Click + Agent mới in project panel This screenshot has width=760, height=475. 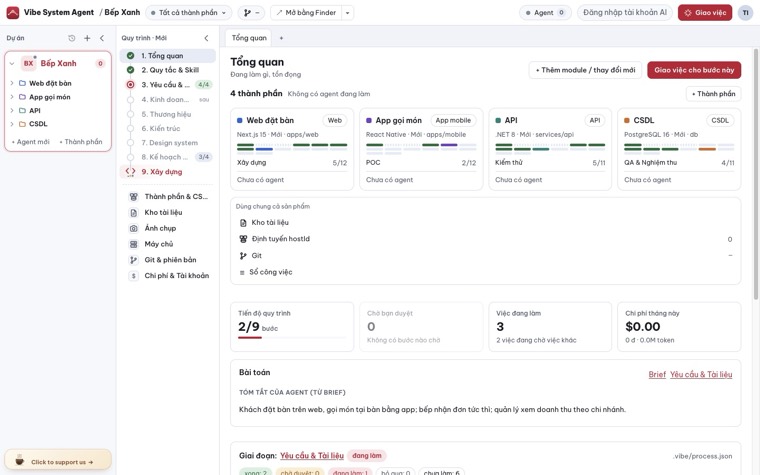tap(31, 142)
